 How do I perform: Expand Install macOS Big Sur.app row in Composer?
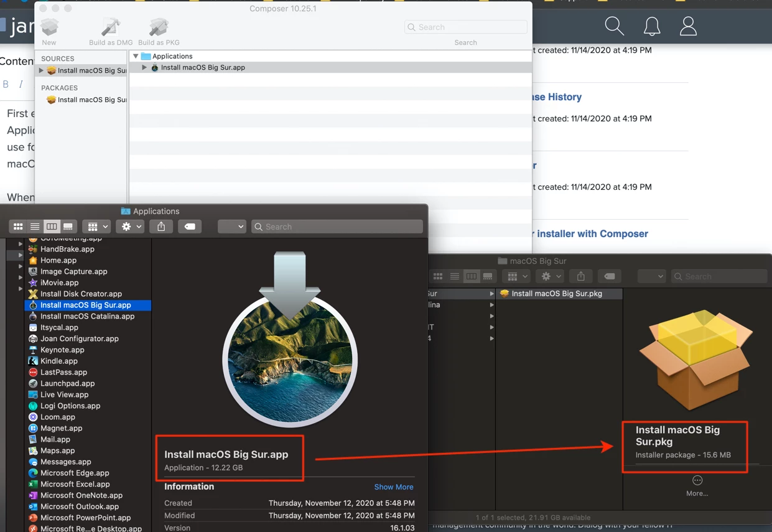pyautogui.click(x=144, y=67)
